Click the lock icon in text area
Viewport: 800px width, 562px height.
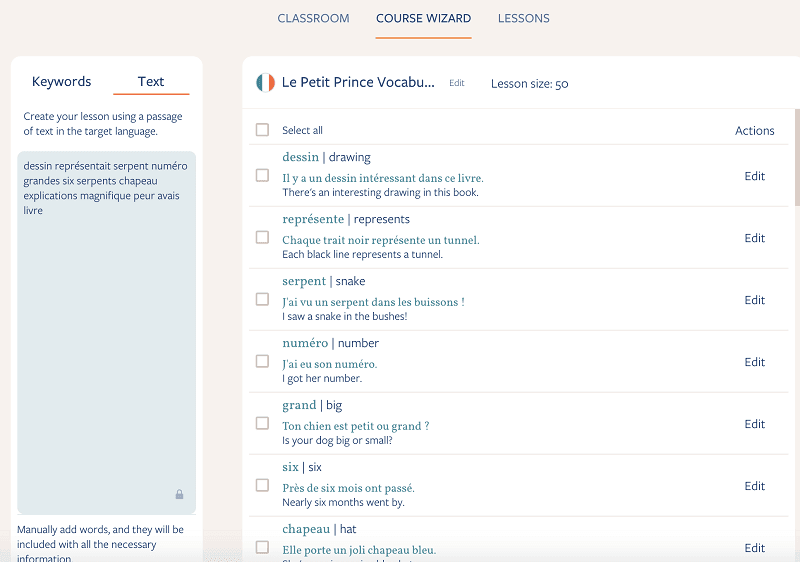coord(179,494)
